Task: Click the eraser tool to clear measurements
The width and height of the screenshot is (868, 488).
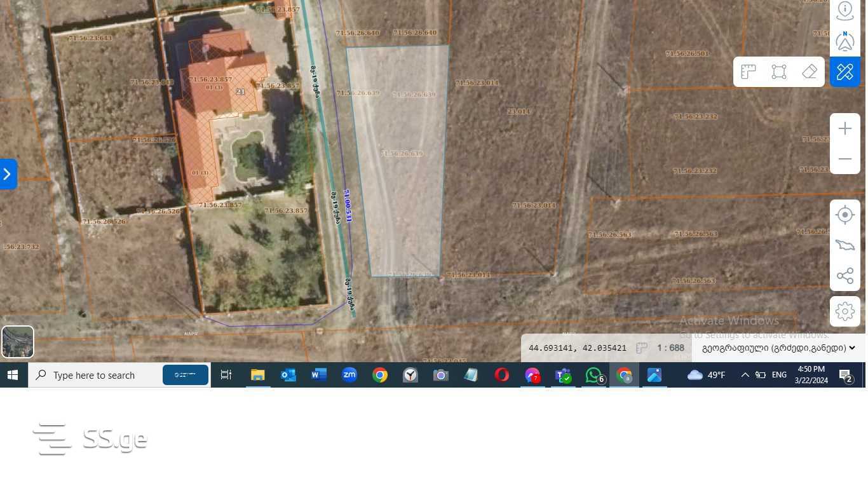Action: (x=810, y=72)
